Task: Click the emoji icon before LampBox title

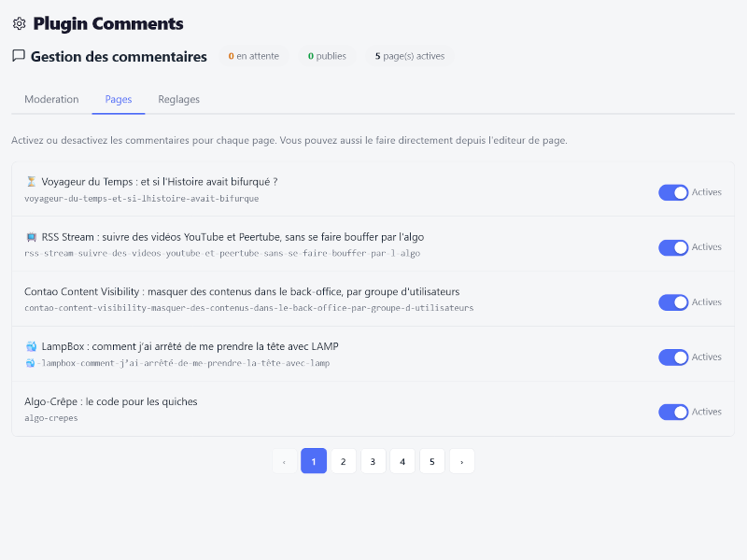Action: click(x=31, y=346)
